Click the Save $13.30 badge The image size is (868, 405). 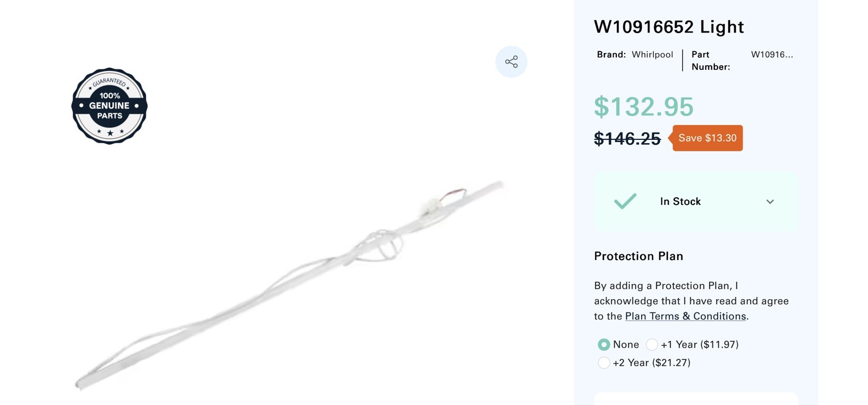[x=707, y=138]
